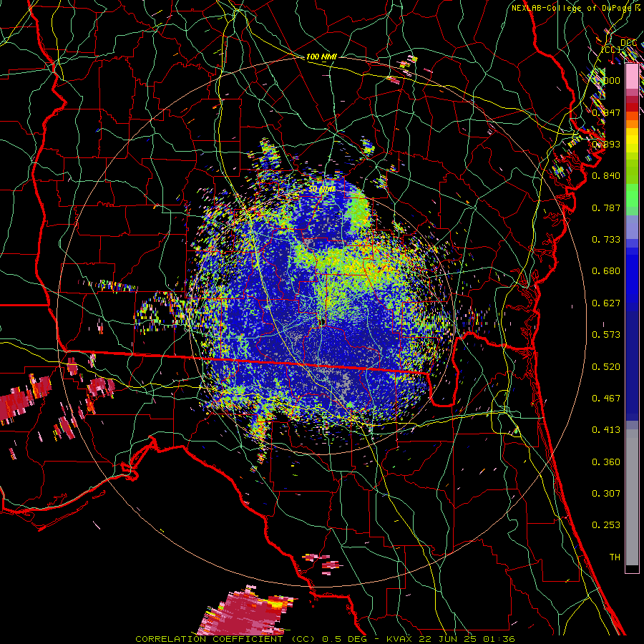Pick the light pink top color bar segment

(x=632, y=76)
